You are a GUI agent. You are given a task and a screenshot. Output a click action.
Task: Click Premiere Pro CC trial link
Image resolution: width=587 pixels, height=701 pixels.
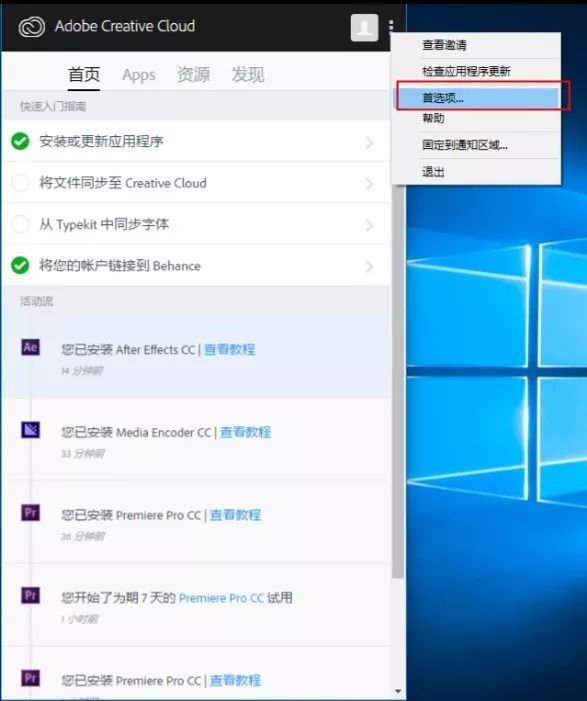[x=221, y=598]
